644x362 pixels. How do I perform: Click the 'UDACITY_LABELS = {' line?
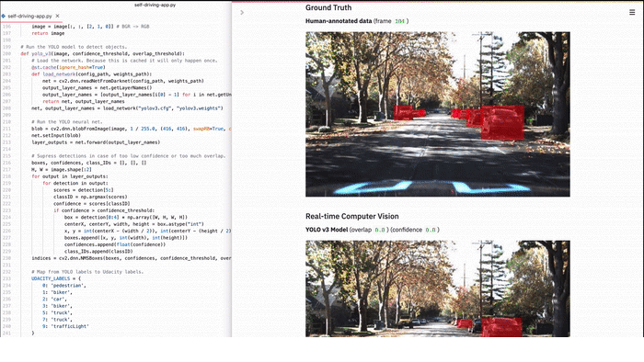pyautogui.click(x=56, y=278)
